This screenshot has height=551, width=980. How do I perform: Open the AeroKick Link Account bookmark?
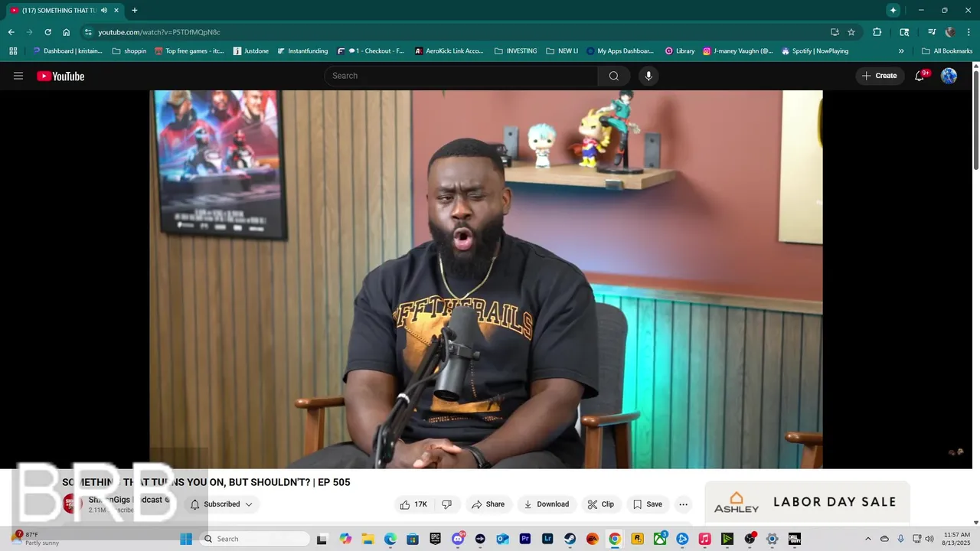point(449,51)
